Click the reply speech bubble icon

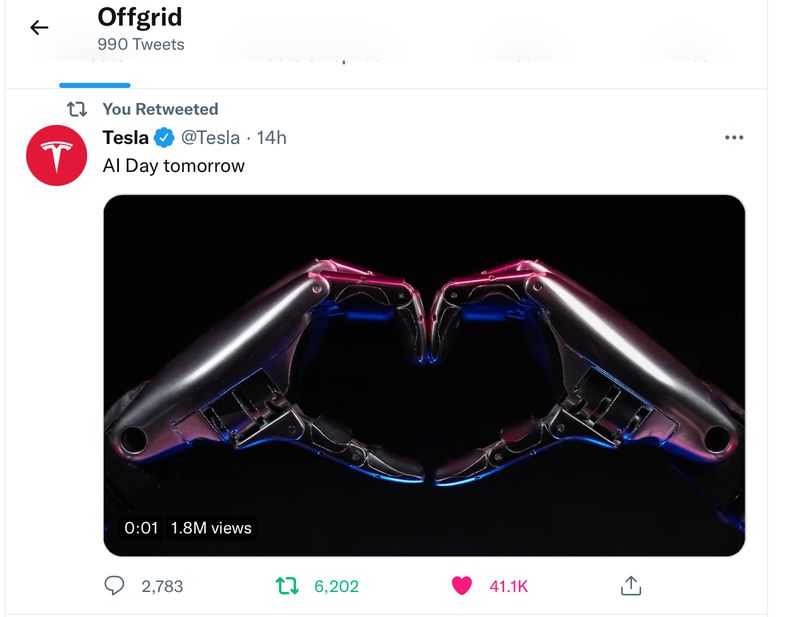click(115, 586)
